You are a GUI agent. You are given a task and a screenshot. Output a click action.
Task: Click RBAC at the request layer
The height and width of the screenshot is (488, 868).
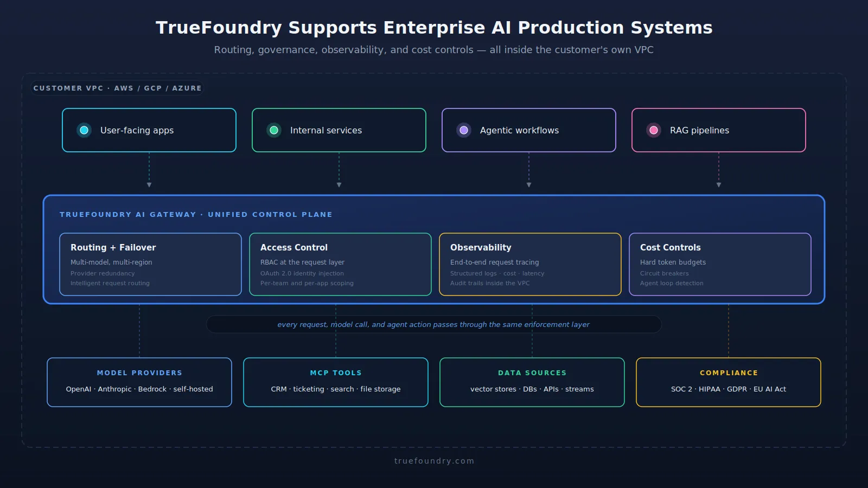tap(302, 262)
